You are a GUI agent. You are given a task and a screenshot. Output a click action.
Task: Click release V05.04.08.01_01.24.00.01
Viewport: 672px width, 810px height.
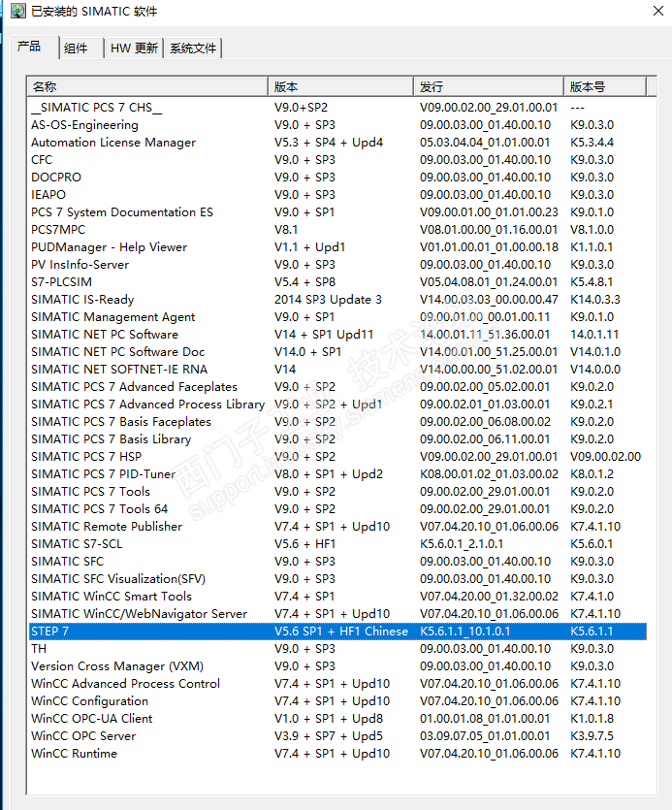(x=489, y=282)
